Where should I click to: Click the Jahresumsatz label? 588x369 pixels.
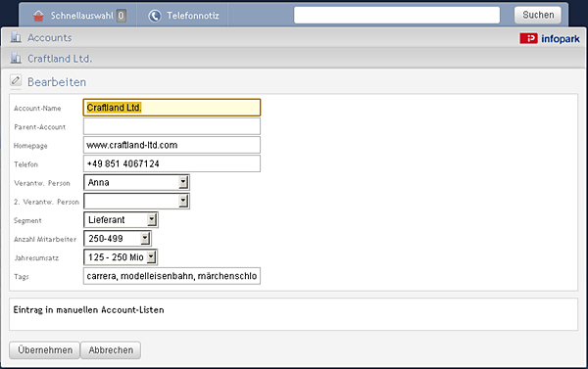(36, 258)
